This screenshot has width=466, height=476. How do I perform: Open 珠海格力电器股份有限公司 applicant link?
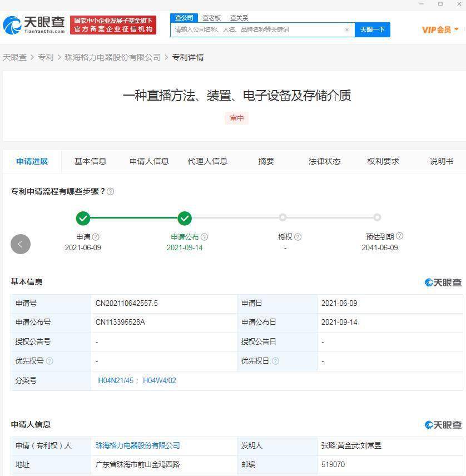137,445
